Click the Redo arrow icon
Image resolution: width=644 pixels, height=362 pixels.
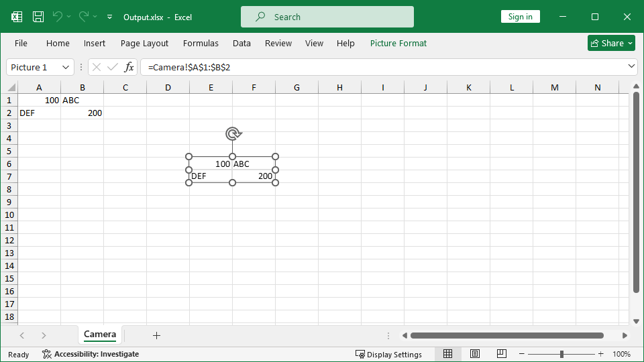[x=84, y=17]
